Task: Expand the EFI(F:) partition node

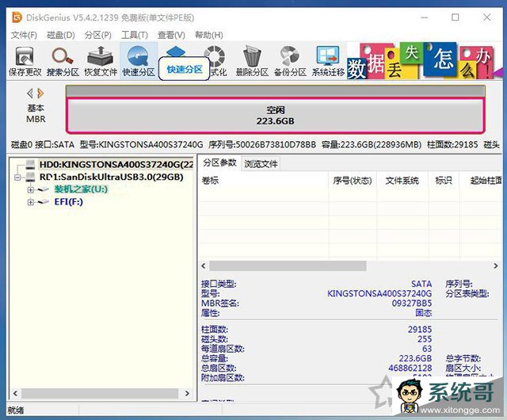Action: pyautogui.click(x=31, y=202)
